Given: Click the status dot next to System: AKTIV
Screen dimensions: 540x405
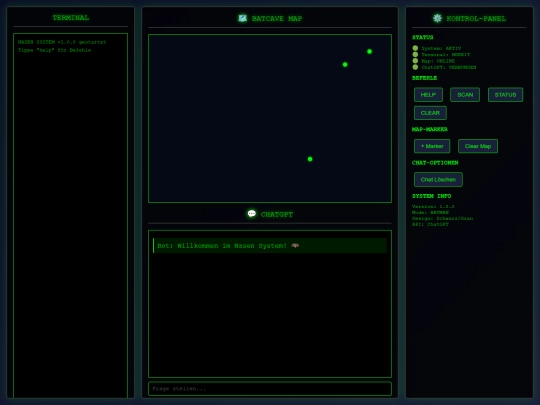Looking at the screenshot, I should point(415,48).
